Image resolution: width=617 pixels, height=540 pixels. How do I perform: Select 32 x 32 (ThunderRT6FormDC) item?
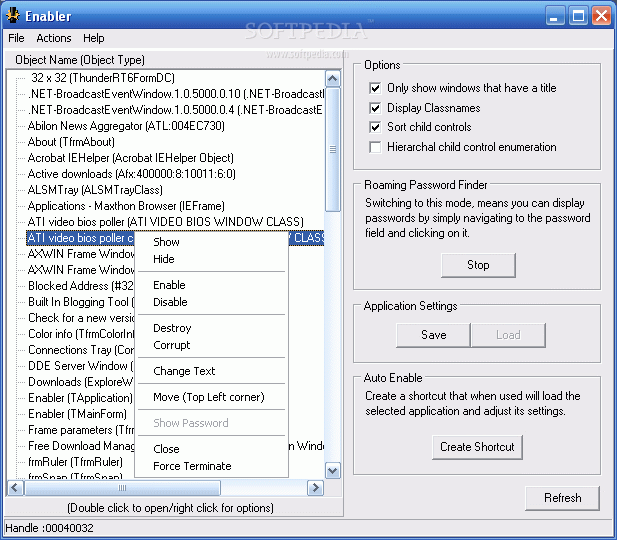103,78
